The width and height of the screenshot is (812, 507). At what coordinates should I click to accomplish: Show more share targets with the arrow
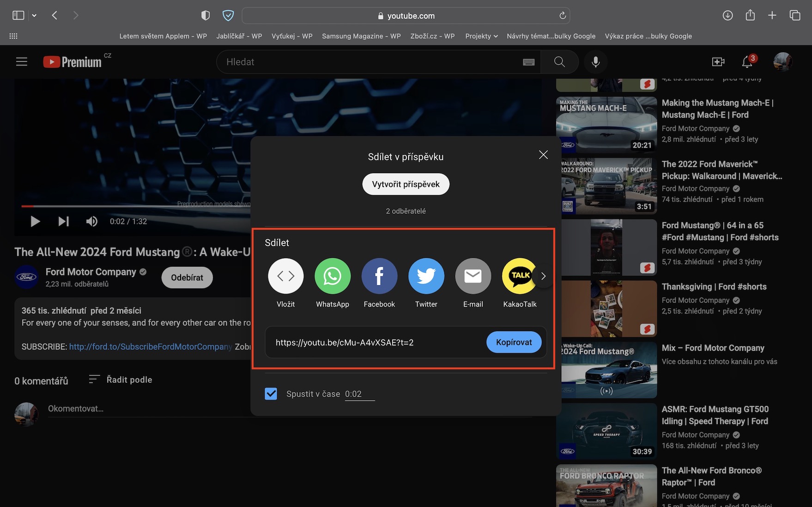pos(543,276)
